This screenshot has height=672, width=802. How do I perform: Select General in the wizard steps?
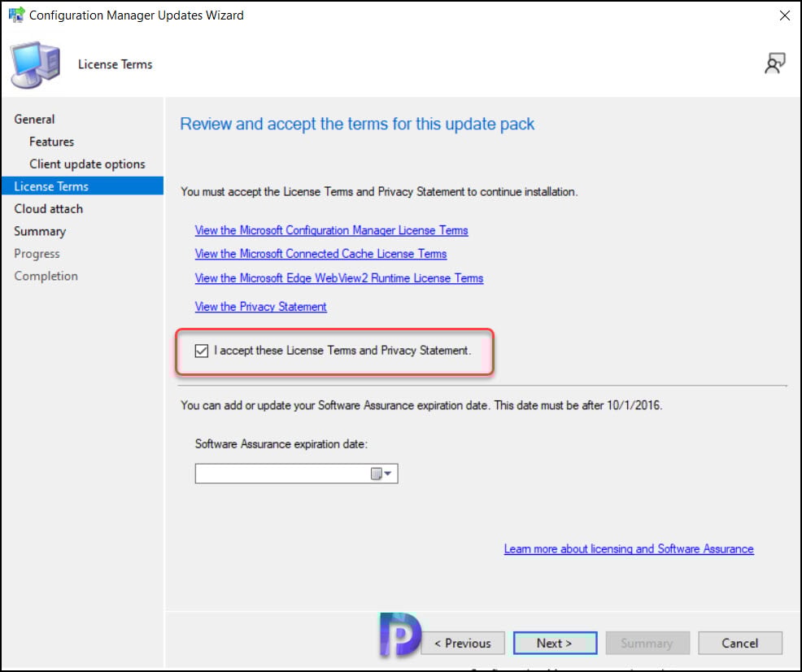tap(34, 119)
